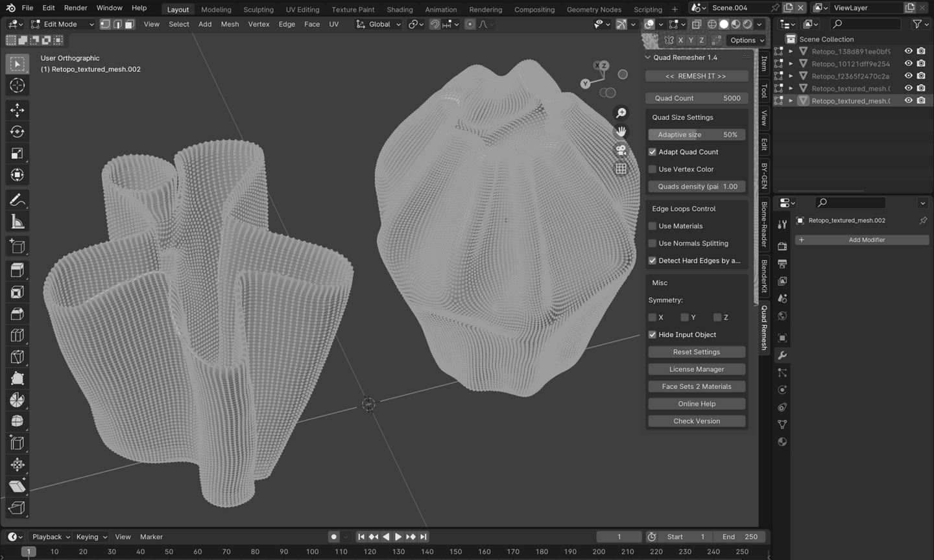Select the Move tool in toolbar
Image resolution: width=934 pixels, height=560 pixels.
tap(18, 110)
